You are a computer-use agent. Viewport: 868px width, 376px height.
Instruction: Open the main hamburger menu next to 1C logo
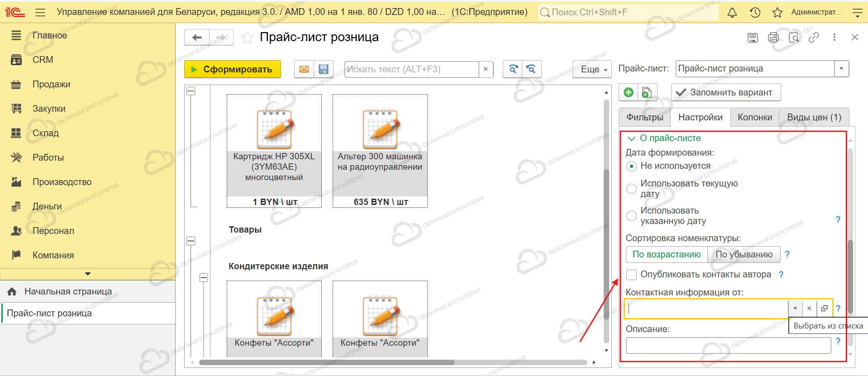40,12
